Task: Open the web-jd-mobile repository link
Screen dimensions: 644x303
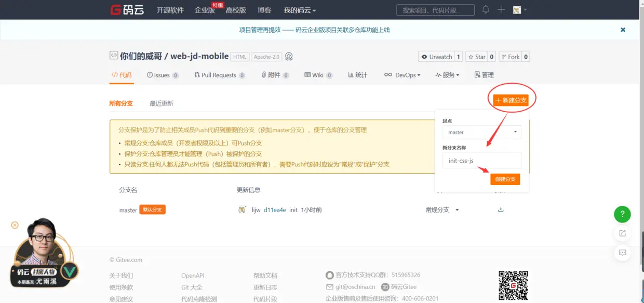Action: (x=199, y=56)
